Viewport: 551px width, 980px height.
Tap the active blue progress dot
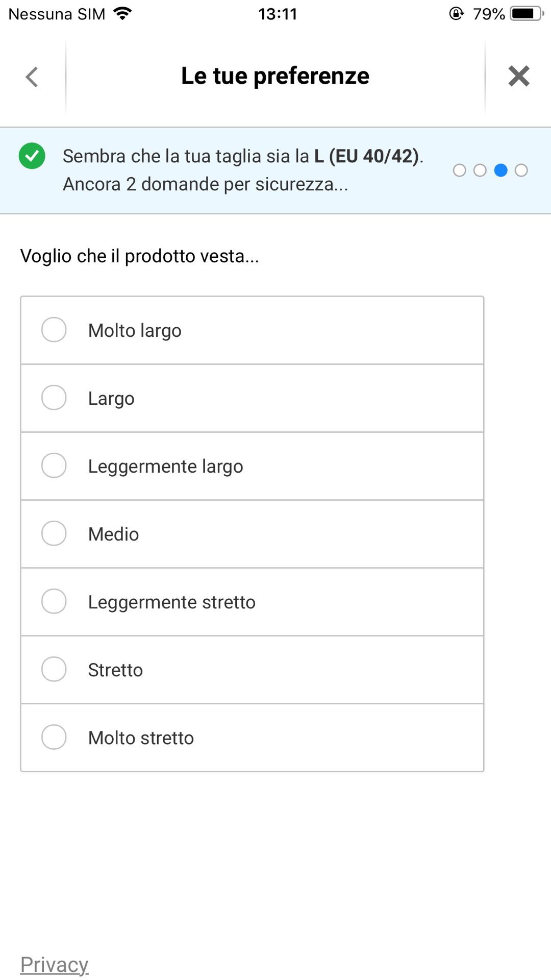[501, 170]
